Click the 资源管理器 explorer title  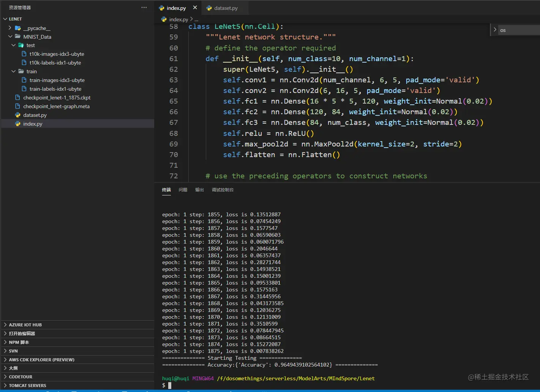20,8
